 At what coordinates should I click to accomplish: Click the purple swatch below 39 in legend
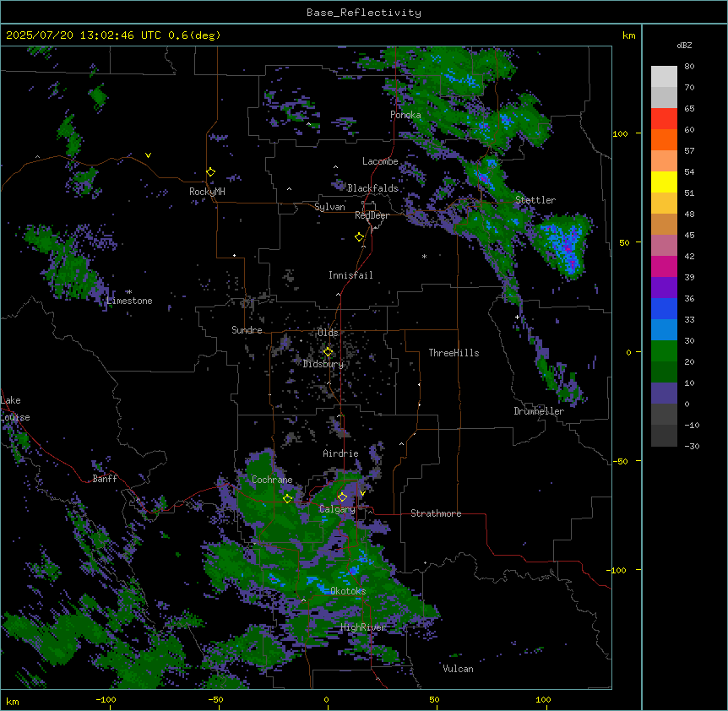pos(664,287)
